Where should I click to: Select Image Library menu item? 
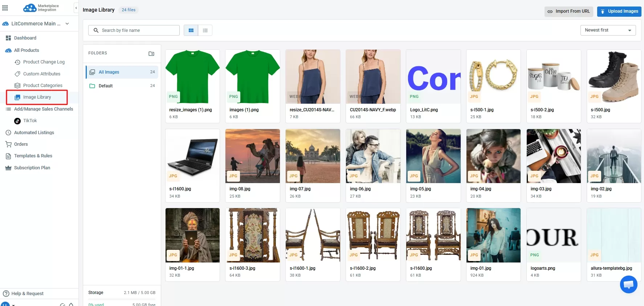(37, 97)
